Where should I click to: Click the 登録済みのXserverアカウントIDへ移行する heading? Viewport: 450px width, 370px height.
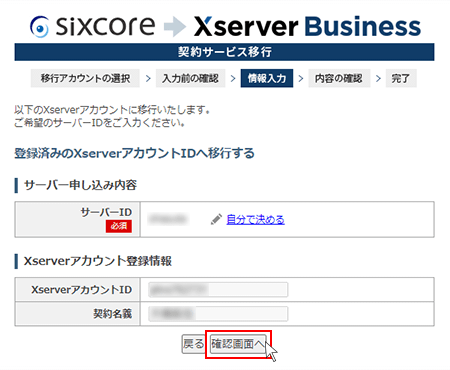[x=134, y=154]
